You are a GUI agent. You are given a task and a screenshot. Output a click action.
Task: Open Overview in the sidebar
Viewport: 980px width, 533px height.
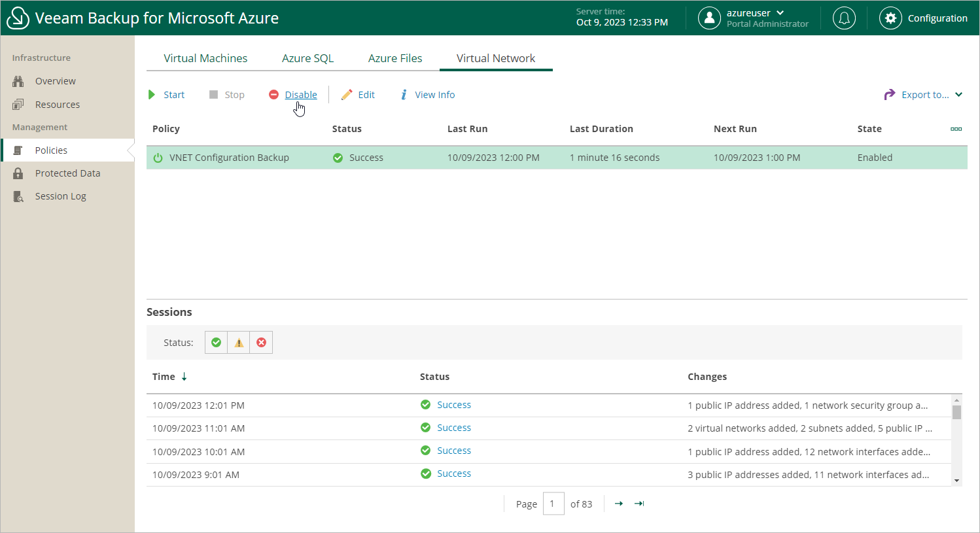[56, 81]
